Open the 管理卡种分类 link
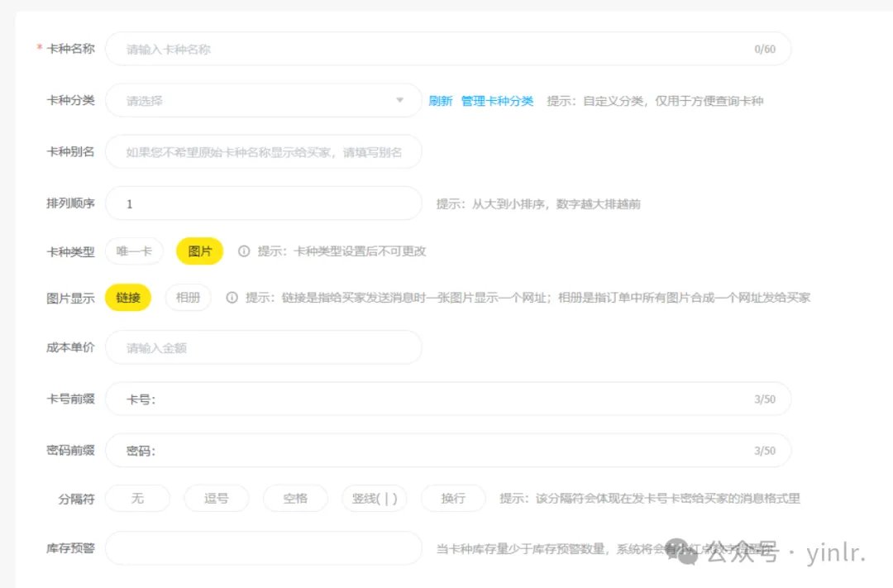This screenshot has width=893, height=588. tap(497, 101)
